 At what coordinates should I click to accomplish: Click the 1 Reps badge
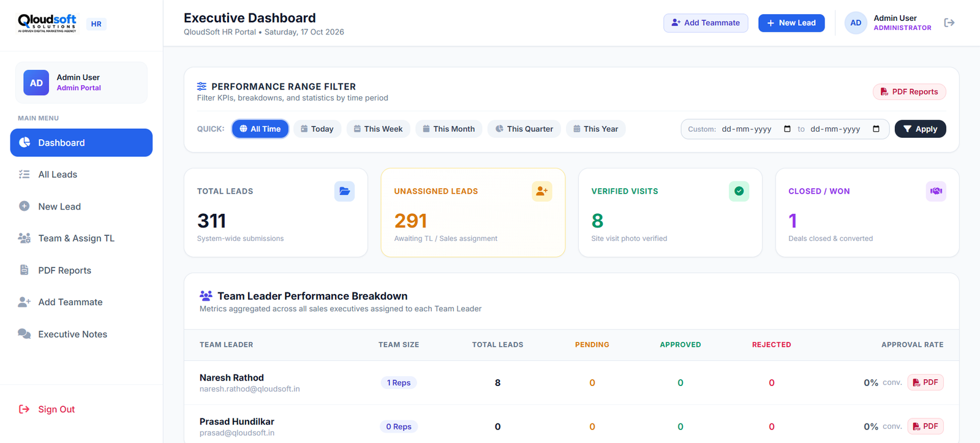coord(399,382)
